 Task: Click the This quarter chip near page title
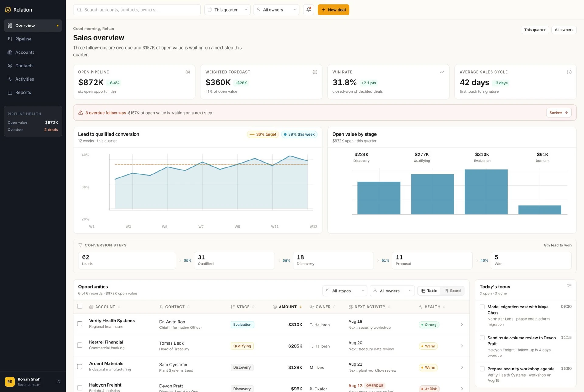535,30
